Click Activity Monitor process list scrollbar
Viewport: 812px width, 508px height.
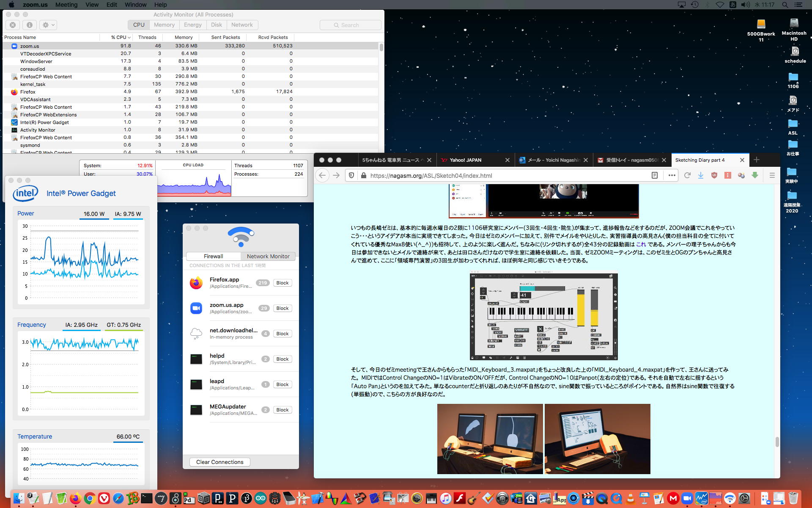coord(381,47)
